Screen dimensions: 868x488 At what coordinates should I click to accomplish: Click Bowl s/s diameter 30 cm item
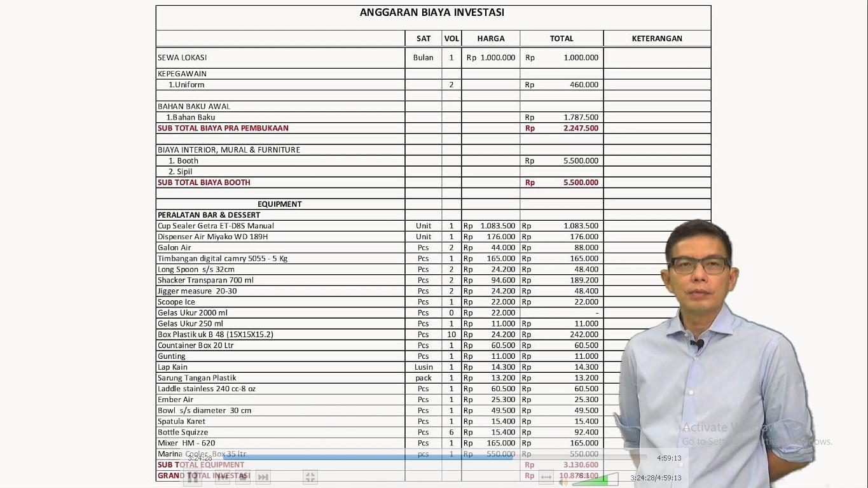pyautogui.click(x=205, y=410)
